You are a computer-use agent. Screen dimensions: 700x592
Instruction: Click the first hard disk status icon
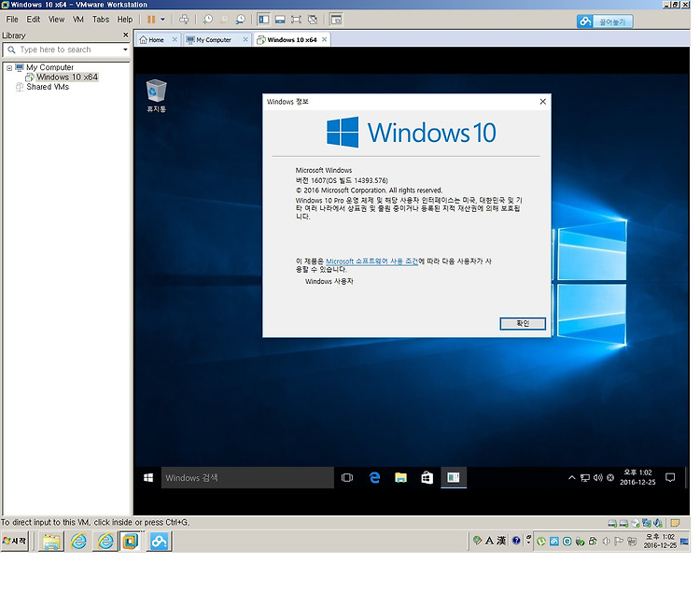pyautogui.click(x=612, y=523)
